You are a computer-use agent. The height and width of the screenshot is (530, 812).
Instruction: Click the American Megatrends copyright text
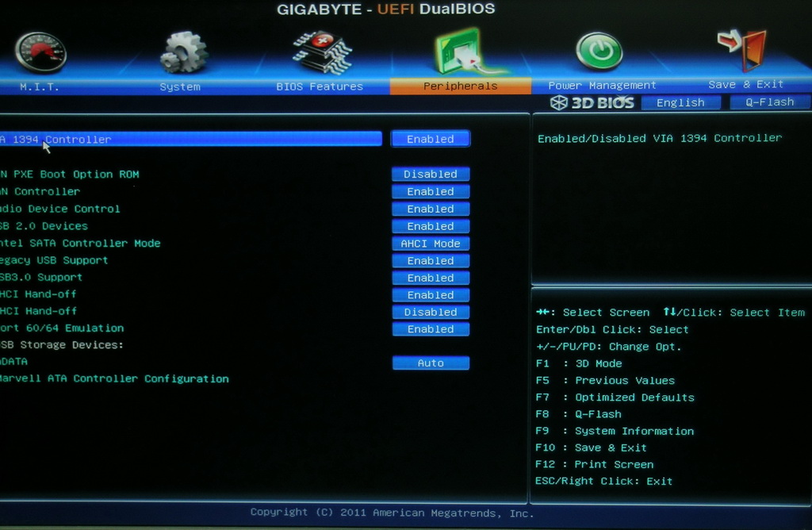[392, 513]
